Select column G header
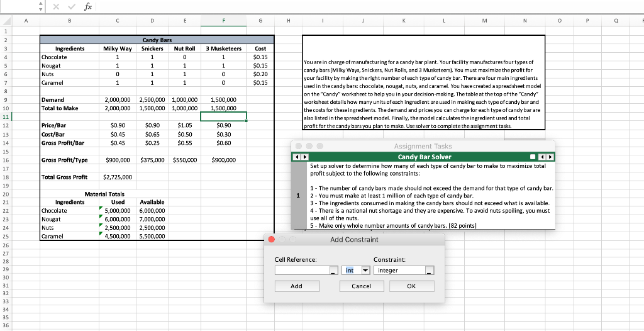 pyautogui.click(x=260, y=21)
